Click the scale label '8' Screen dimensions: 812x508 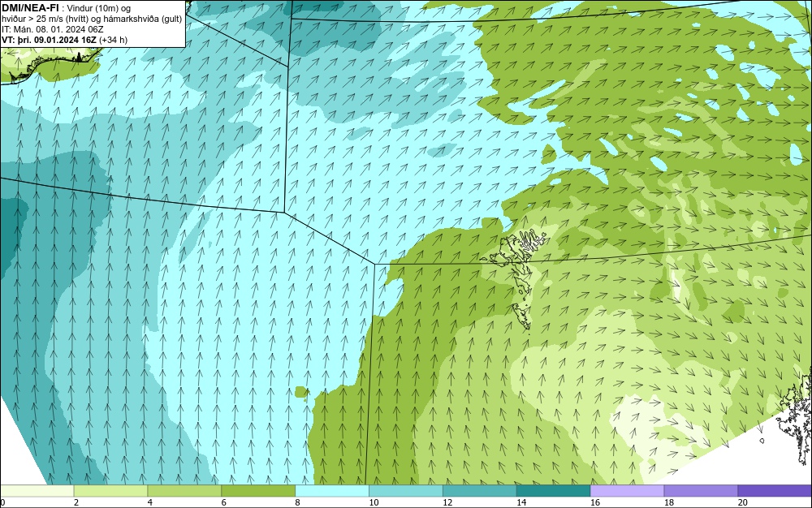(x=297, y=502)
